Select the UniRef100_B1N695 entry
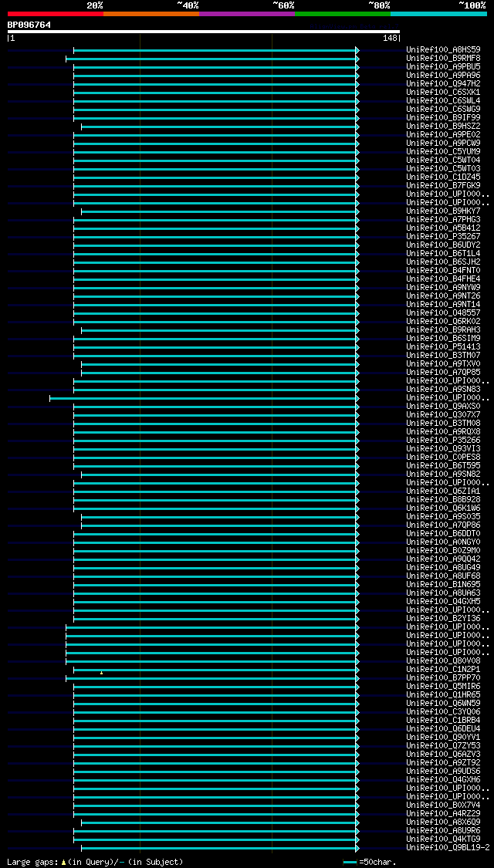 (443, 585)
